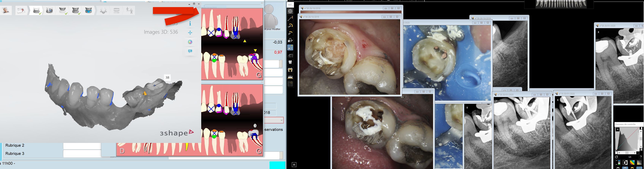Click the histogram reset rotate button

[617, 157]
